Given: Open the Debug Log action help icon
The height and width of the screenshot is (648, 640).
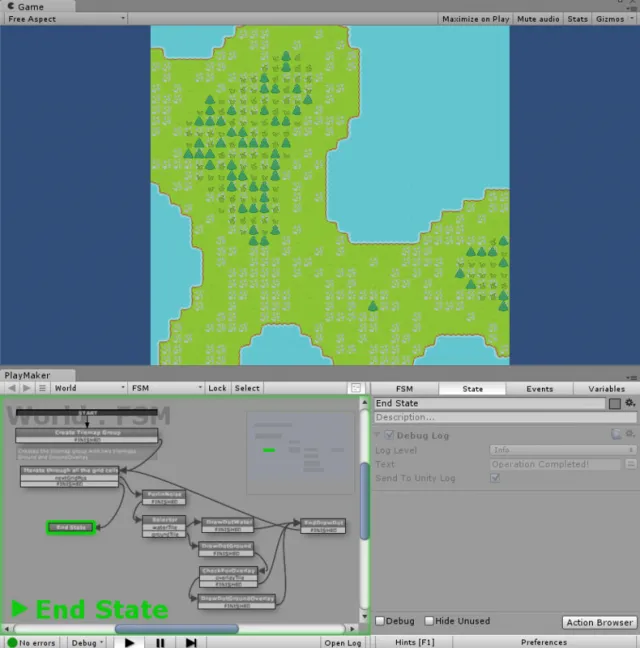Looking at the screenshot, I should (x=616, y=434).
